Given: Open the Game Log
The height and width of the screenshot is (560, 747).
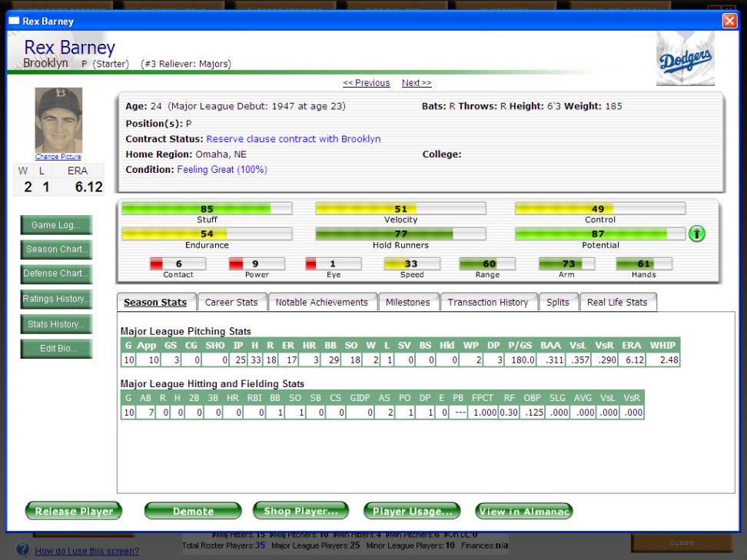Looking at the screenshot, I should pos(56,225).
